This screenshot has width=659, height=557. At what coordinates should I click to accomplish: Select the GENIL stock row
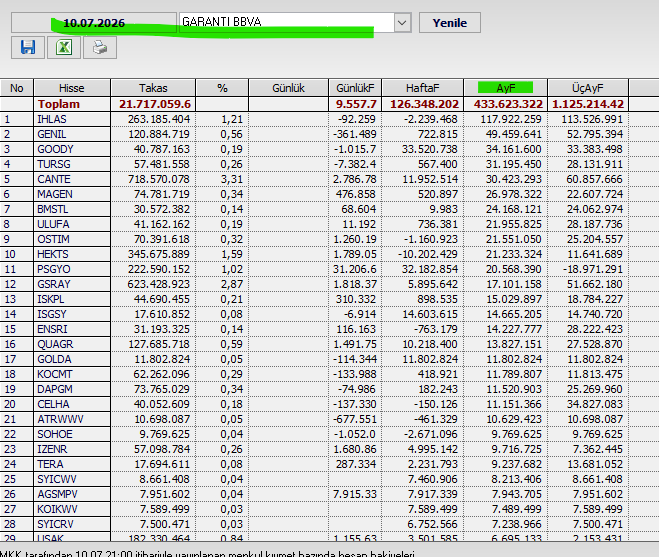coord(314,134)
